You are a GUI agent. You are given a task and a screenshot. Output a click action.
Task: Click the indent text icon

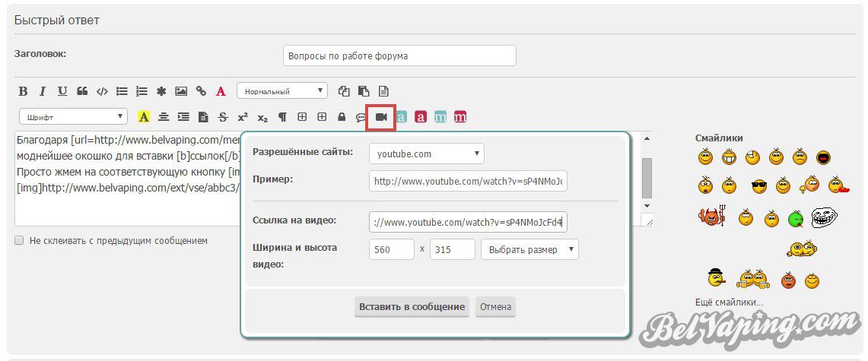183,116
